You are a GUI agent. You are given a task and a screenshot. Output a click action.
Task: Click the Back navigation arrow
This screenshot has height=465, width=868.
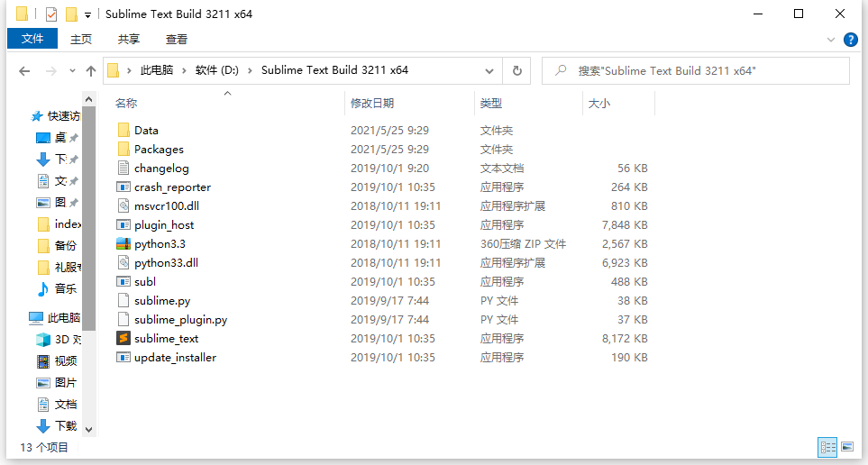(24, 70)
